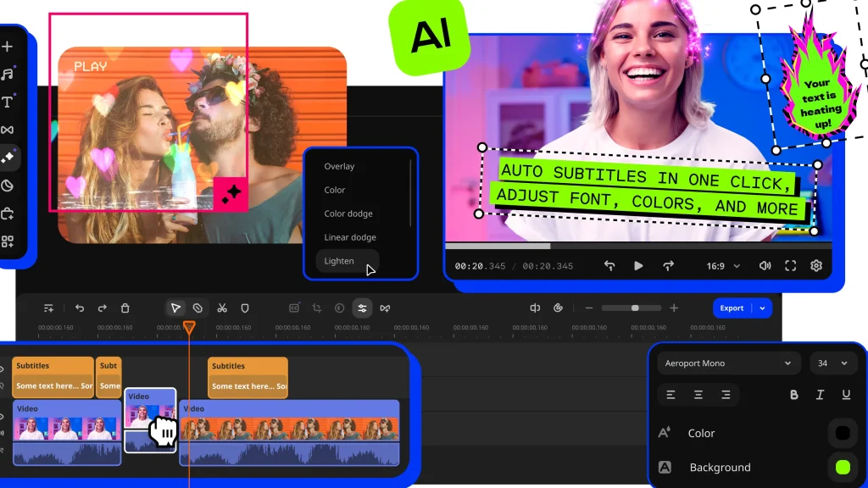Toggle Italic text formatting

click(820, 395)
